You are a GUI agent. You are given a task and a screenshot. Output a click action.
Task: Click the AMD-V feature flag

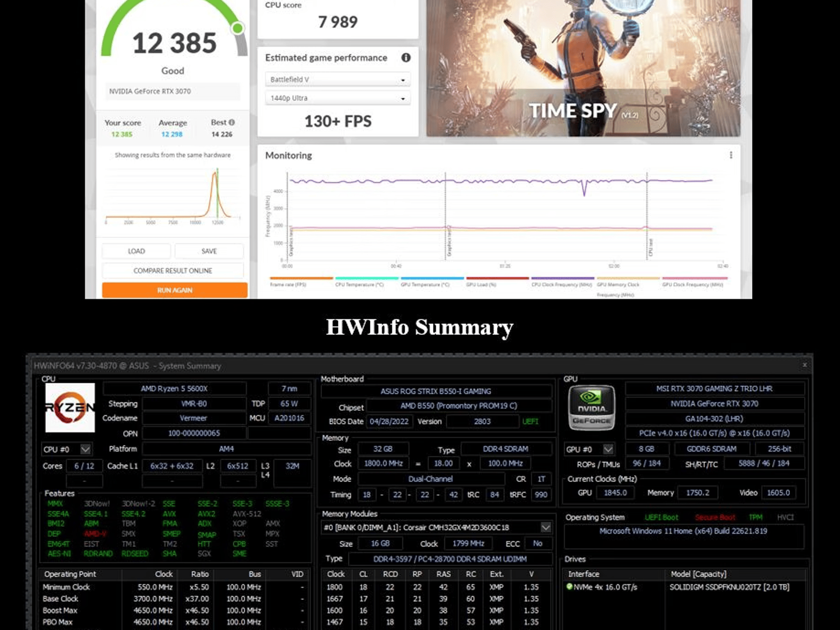[95, 534]
